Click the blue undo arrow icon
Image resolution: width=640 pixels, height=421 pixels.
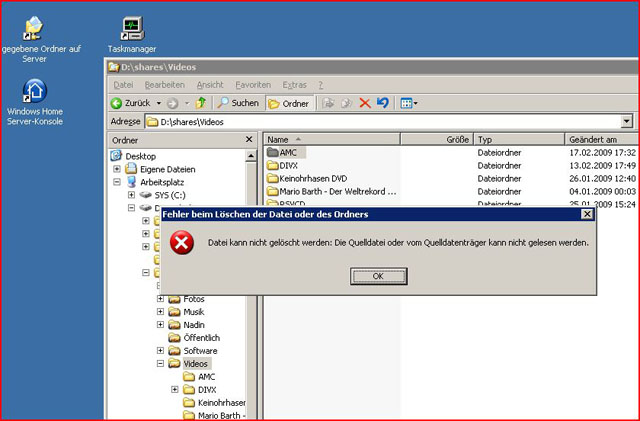(382, 103)
